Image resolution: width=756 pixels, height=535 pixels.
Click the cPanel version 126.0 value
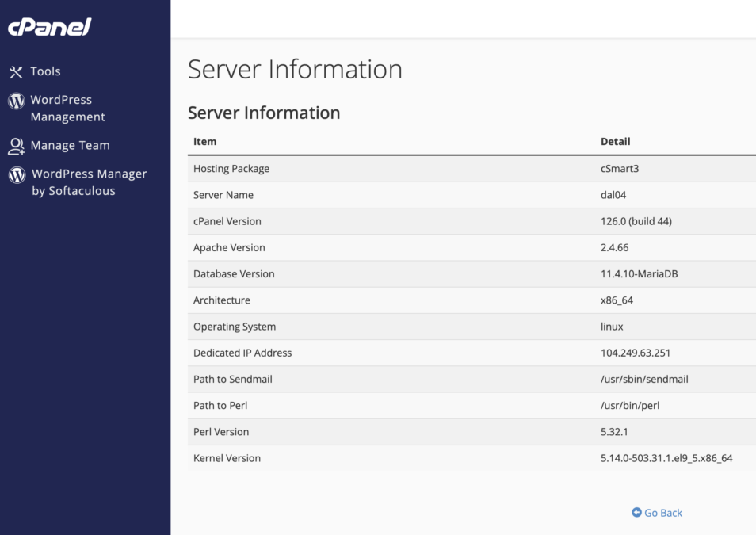click(636, 221)
